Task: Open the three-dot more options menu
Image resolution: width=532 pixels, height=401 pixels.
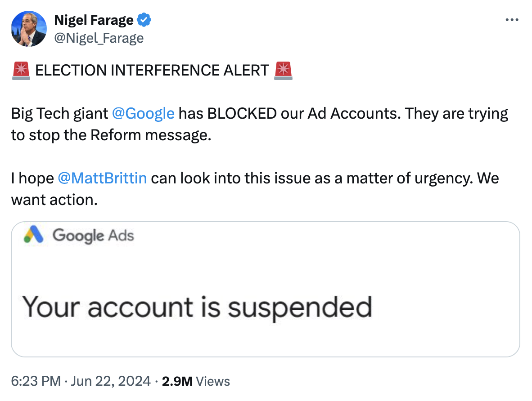Action: tap(513, 20)
